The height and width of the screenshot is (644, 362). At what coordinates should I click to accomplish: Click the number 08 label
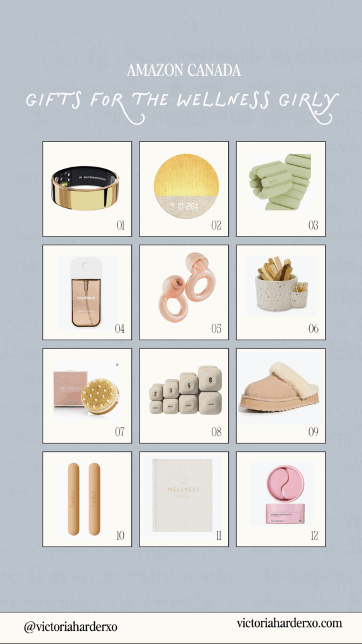(x=216, y=432)
